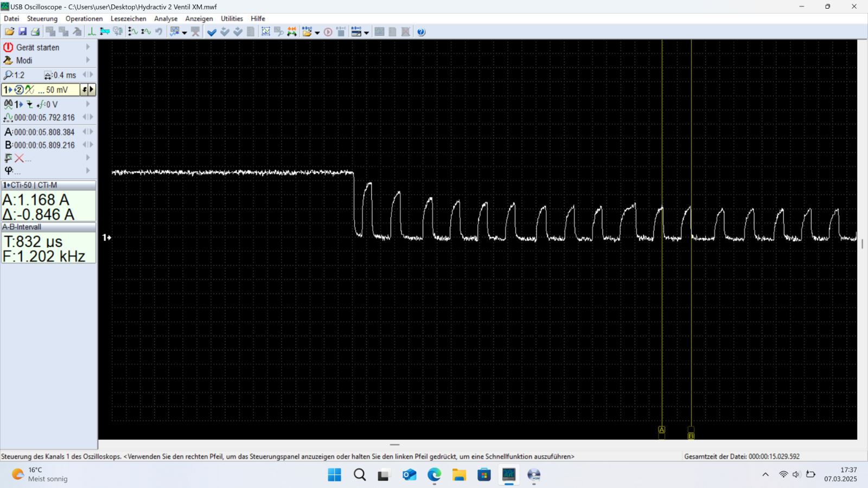
Task: Expand the φ phase row arrow
Action: point(88,170)
